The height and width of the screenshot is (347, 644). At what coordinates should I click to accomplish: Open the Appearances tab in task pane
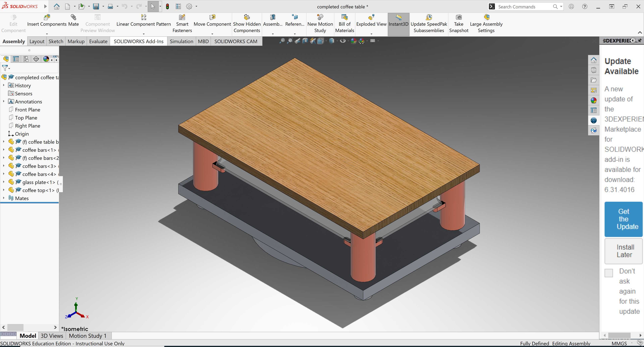pyautogui.click(x=594, y=100)
